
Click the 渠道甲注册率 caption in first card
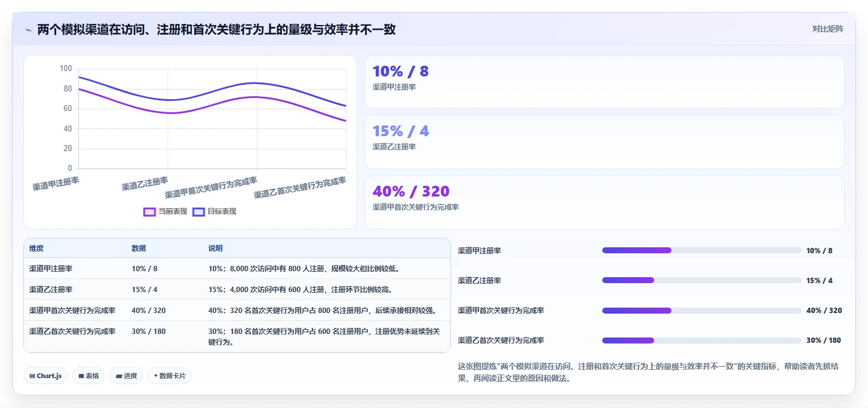(x=394, y=87)
